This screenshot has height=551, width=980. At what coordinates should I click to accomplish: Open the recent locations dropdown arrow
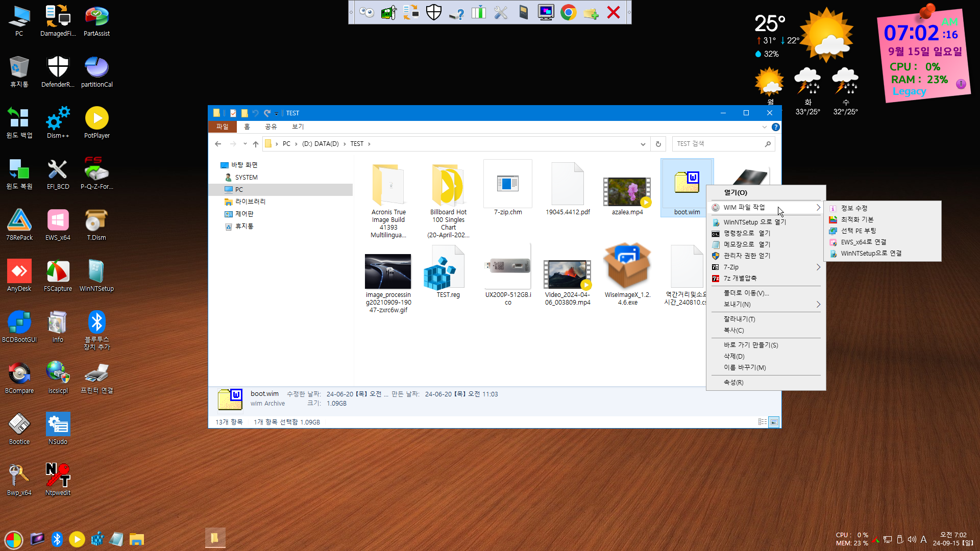(x=245, y=144)
